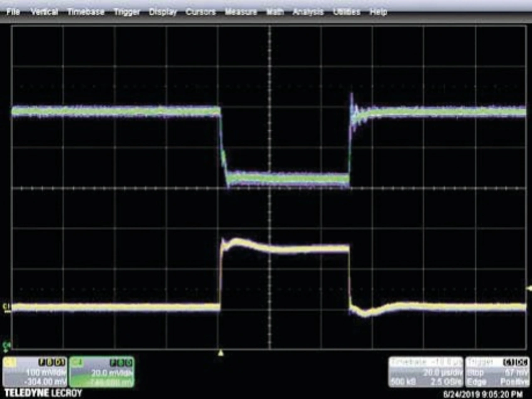Click the C1 channel descriptor box

(x=34, y=372)
